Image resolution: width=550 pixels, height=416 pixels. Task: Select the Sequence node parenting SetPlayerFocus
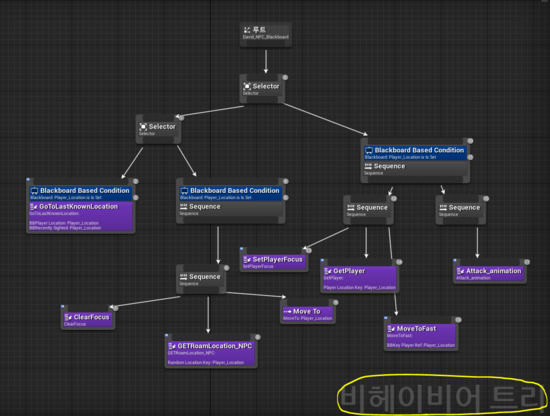click(368, 210)
